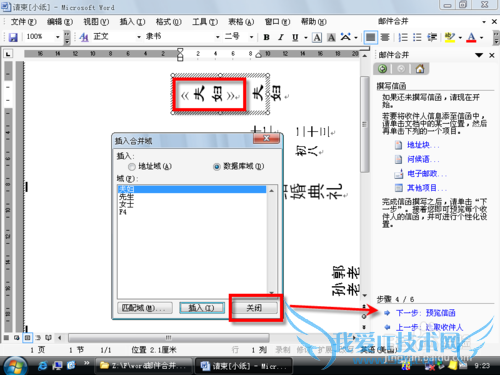Select the 地址域 radio button
Viewport: 500px width, 375px height.
(132, 166)
